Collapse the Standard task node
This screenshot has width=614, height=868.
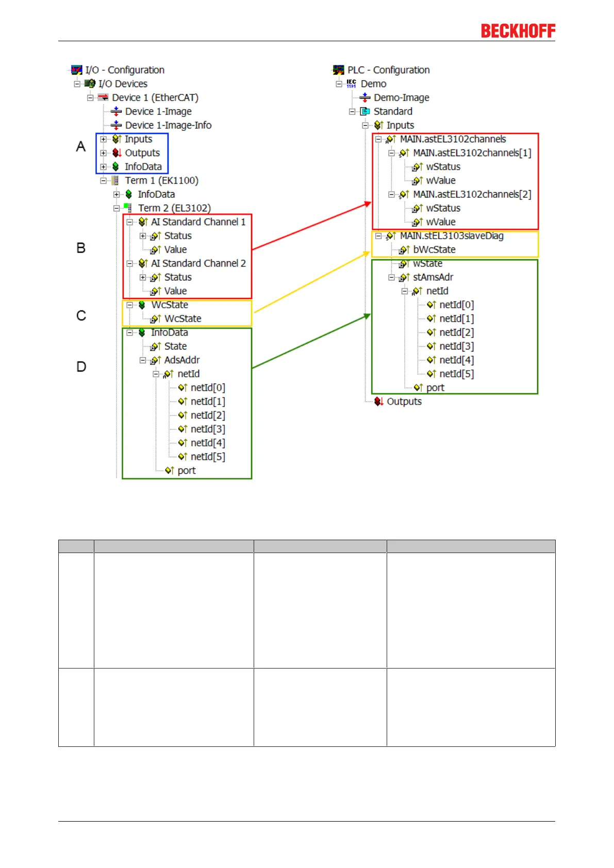point(352,111)
